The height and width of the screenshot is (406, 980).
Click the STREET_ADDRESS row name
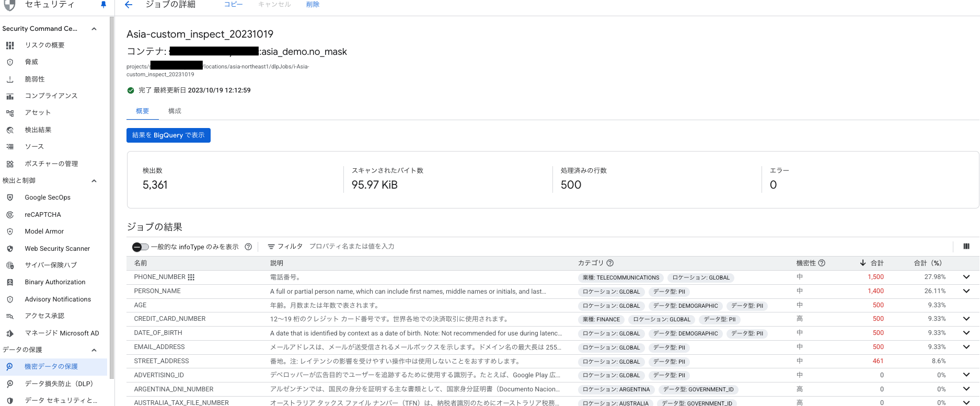[162, 361]
